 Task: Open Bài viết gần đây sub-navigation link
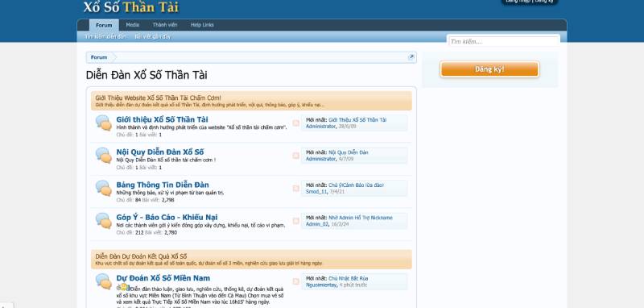(153, 36)
